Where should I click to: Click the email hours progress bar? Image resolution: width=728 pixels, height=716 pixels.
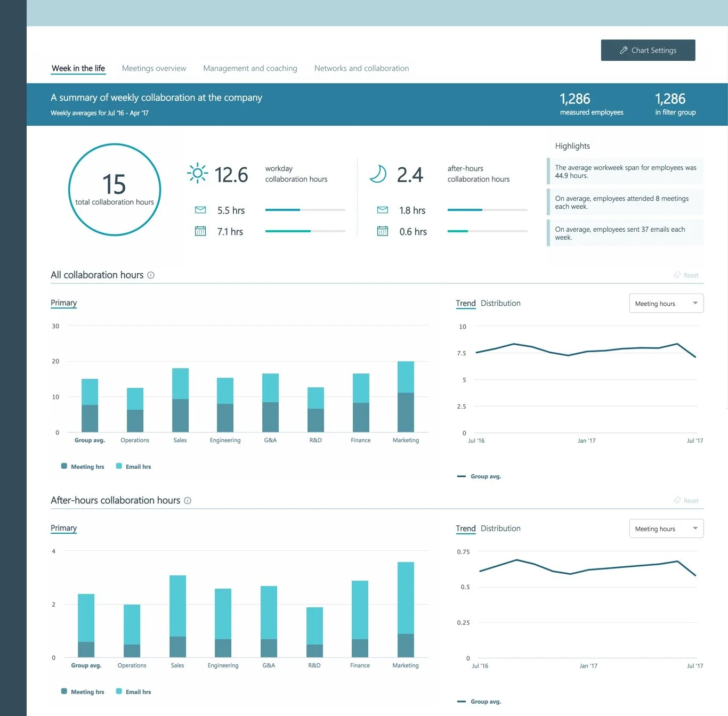click(x=305, y=210)
